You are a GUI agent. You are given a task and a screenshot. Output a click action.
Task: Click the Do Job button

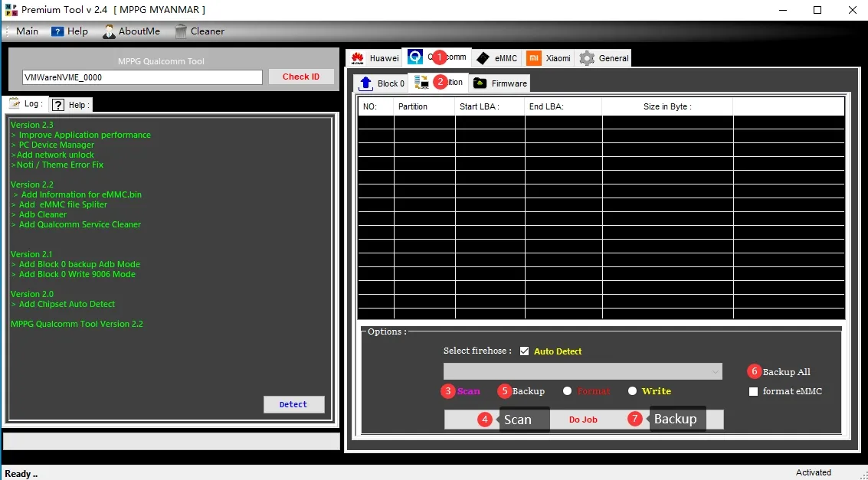tap(584, 420)
